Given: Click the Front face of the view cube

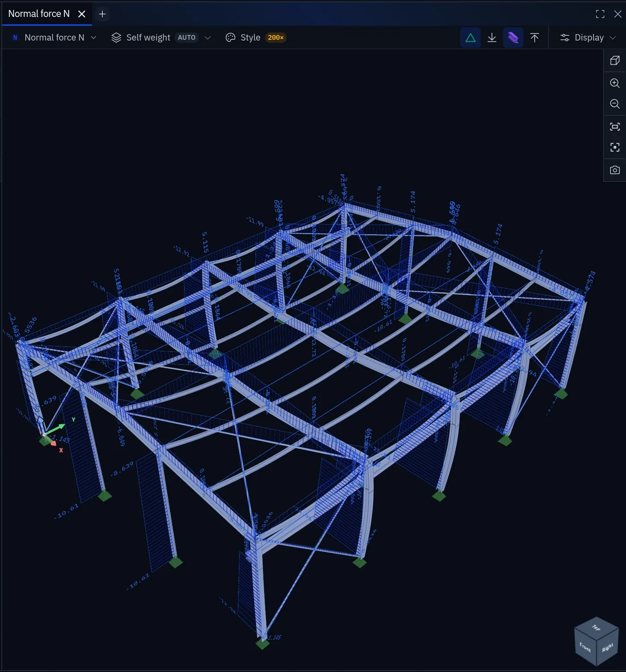Looking at the screenshot, I should tap(585, 647).
